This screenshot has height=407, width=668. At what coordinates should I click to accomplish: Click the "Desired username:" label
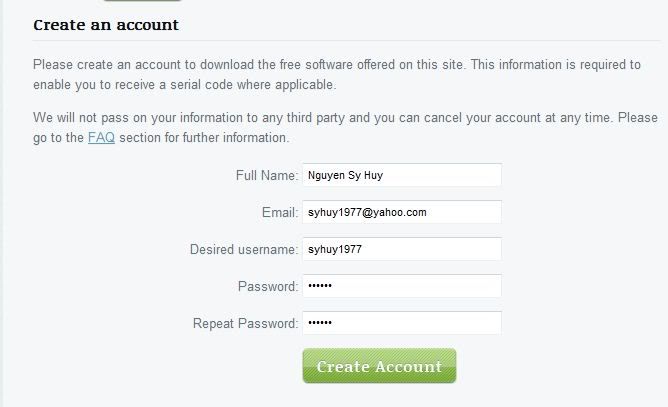pyautogui.click(x=244, y=249)
